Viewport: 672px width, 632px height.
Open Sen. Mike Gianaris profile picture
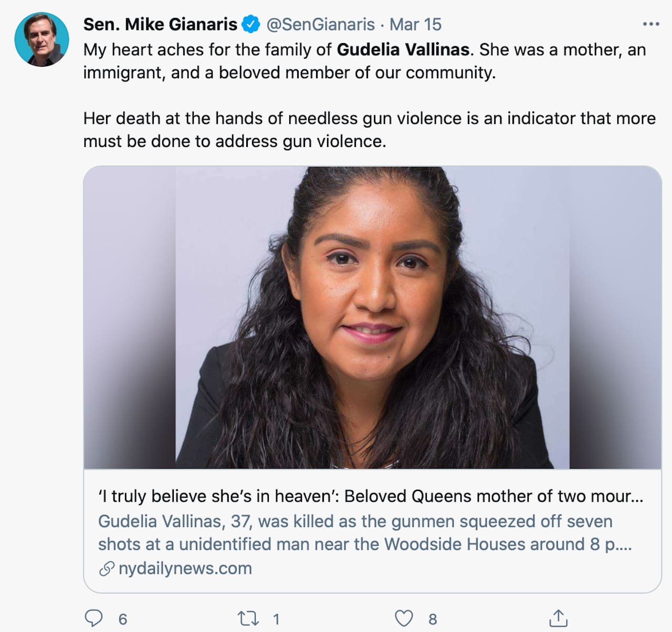[x=42, y=40]
